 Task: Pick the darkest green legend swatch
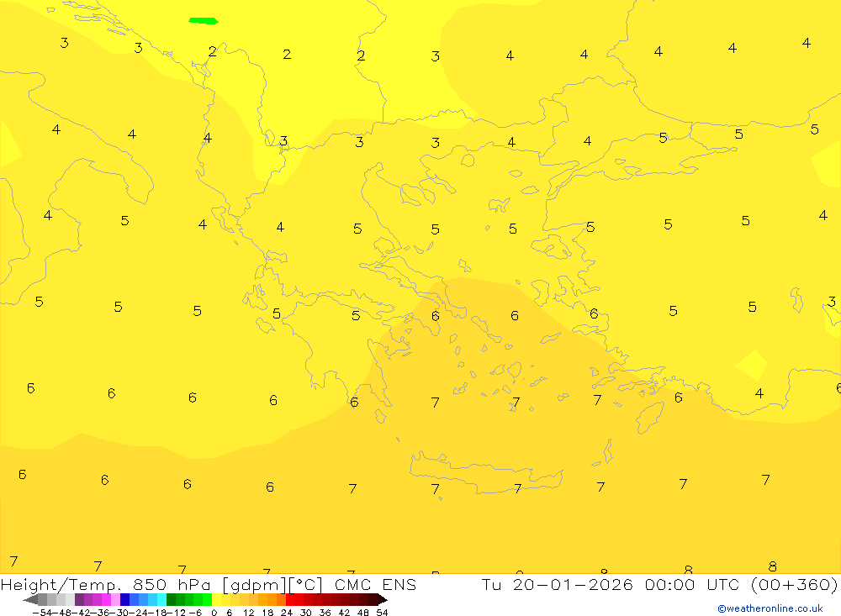[x=171, y=600]
